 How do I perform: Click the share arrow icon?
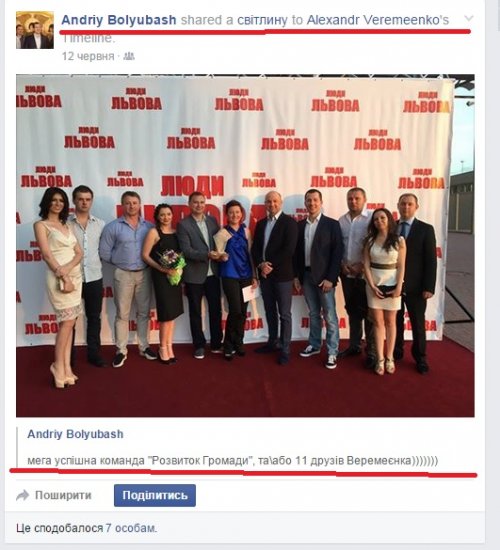point(23,495)
